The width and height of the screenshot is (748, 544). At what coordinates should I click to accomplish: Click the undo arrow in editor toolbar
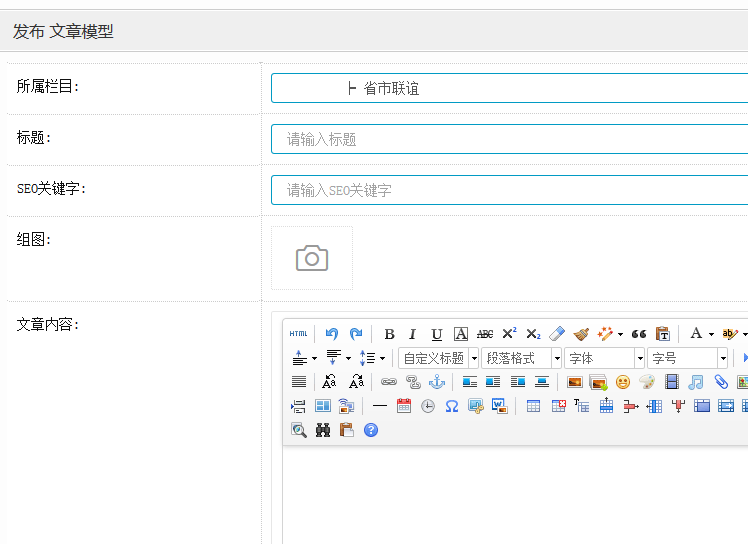[332, 334]
